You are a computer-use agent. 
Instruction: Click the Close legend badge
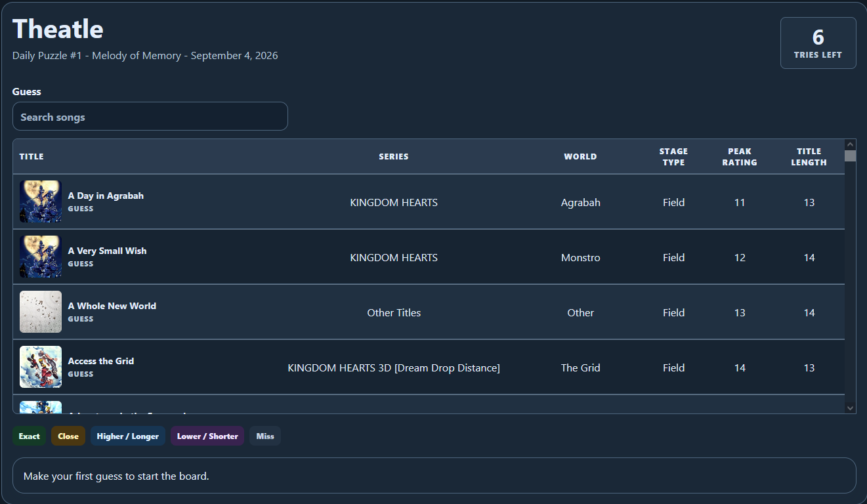click(x=68, y=436)
